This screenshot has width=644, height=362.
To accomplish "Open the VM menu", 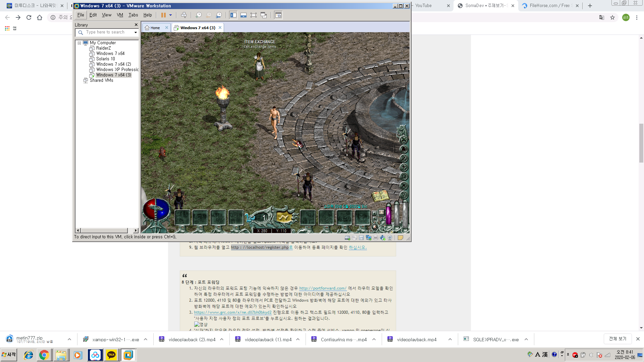I will tap(120, 15).
